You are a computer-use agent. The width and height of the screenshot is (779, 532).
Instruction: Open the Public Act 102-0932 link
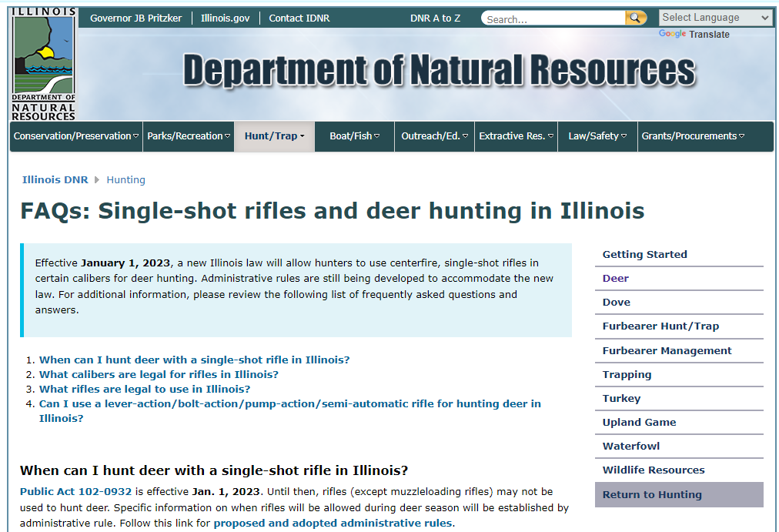pos(76,491)
